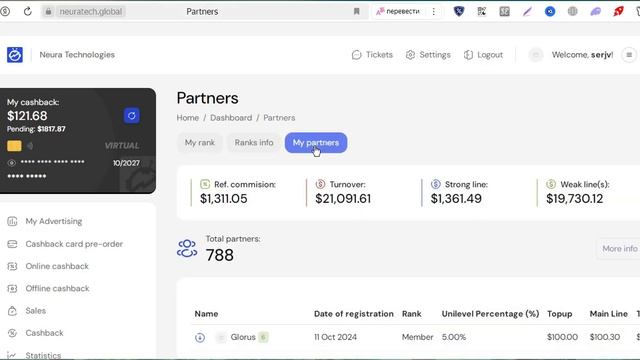Click the Pending: $1817.87 text

tap(36, 129)
